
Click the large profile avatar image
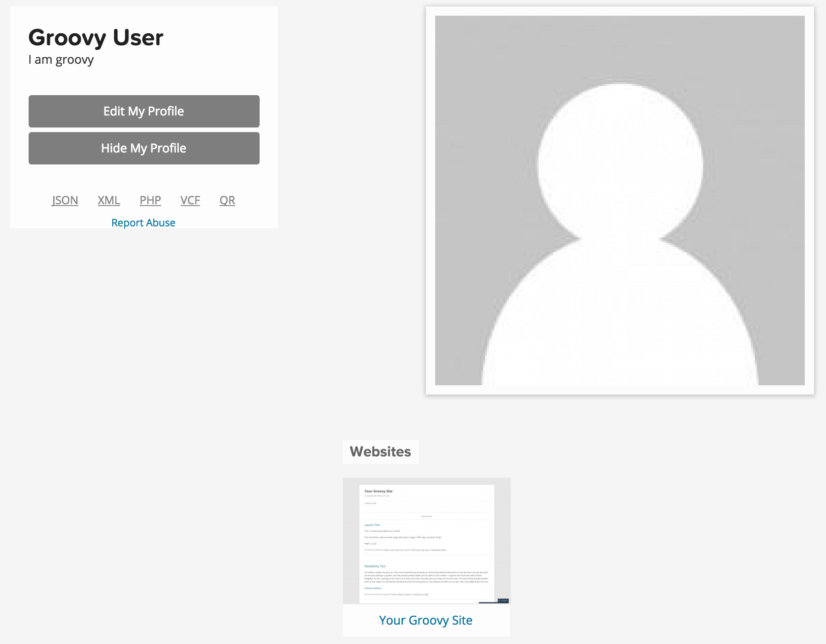[x=619, y=200]
